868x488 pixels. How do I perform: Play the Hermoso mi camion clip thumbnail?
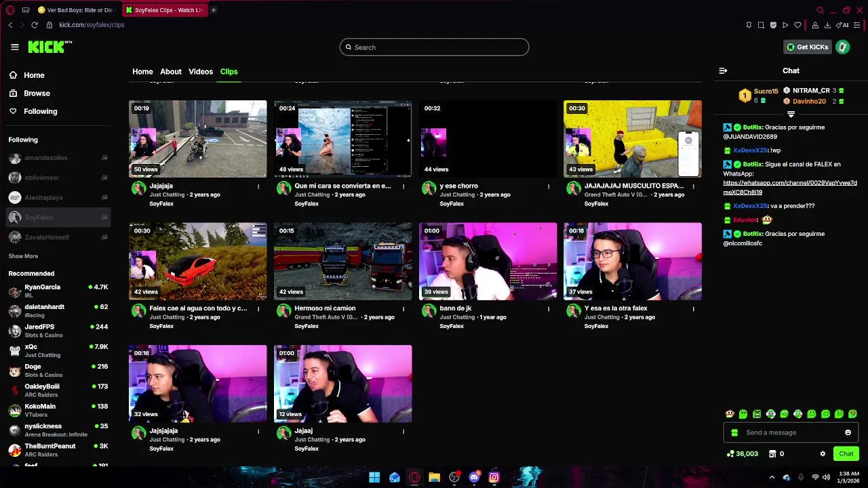tap(342, 262)
